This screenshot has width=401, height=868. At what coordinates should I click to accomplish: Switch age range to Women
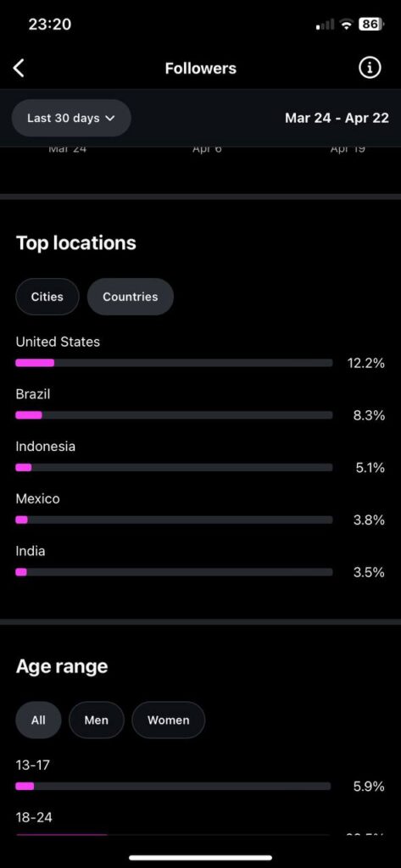click(x=169, y=721)
